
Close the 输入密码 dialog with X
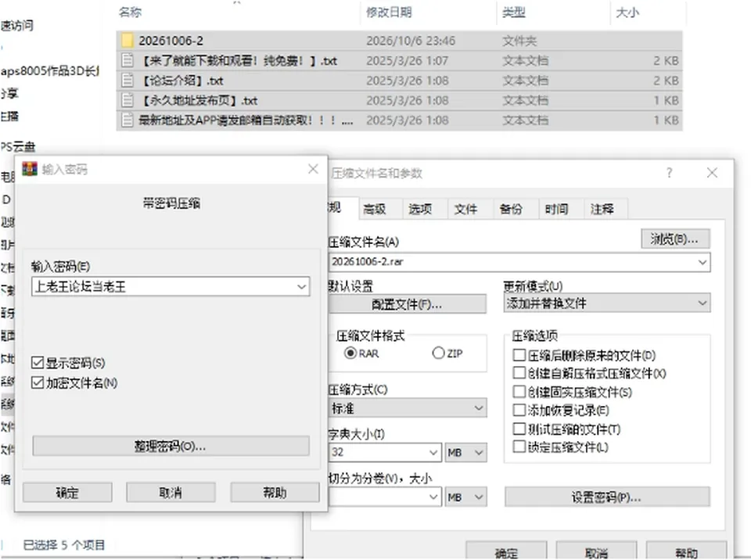[313, 169]
